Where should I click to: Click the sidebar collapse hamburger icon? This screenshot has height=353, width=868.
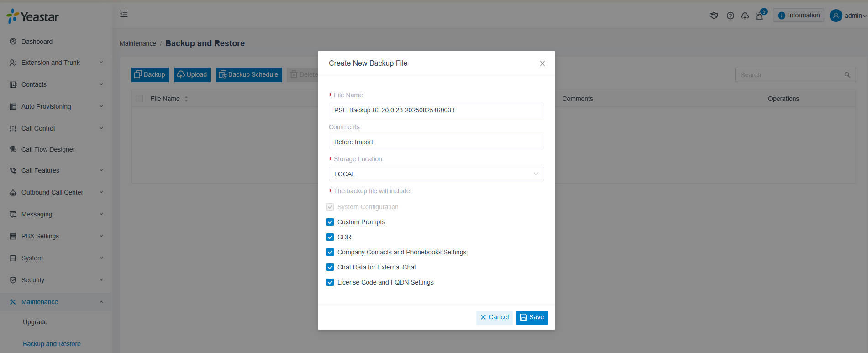124,14
